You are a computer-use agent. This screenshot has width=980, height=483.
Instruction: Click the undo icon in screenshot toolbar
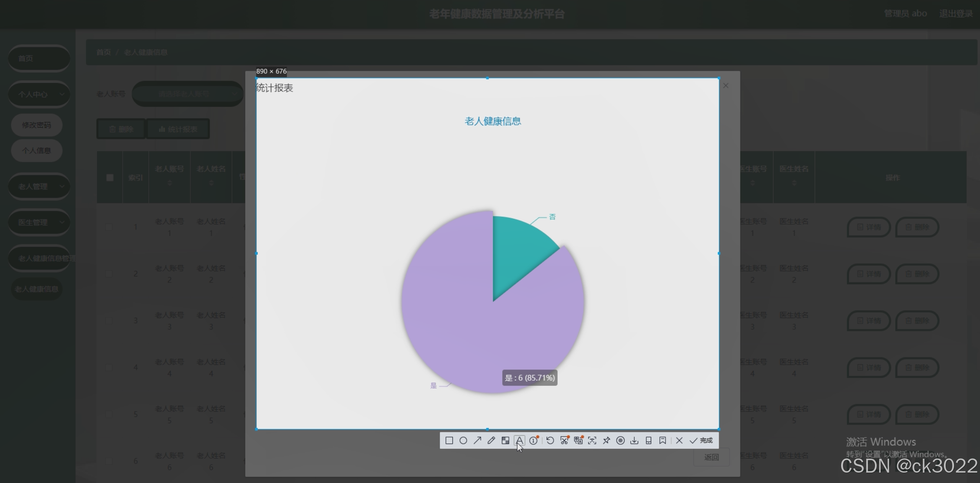pos(550,440)
